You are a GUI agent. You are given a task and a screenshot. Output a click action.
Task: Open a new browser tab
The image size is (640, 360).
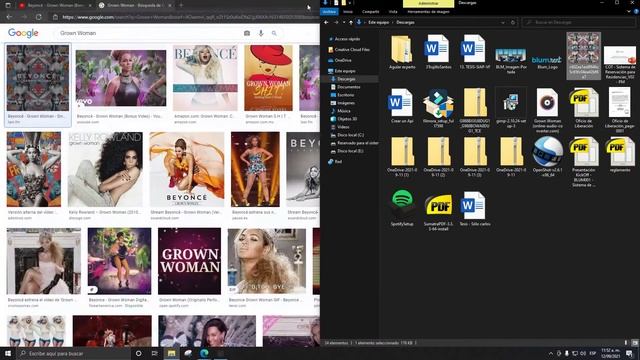click(x=181, y=5)
